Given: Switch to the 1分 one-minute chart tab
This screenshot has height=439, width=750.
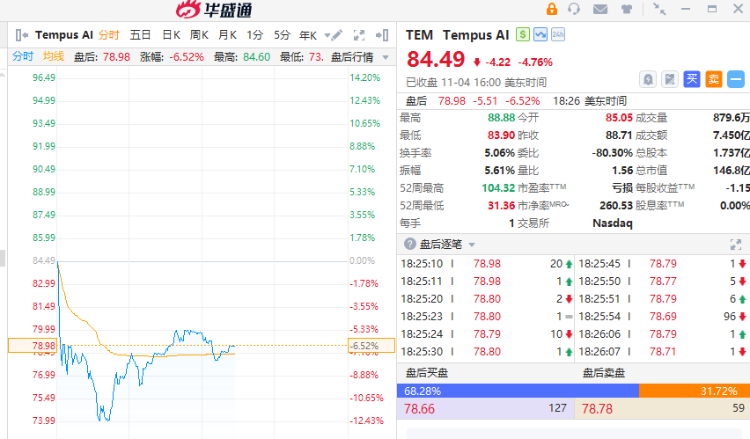Looking at the screenshot, I should coord(255,35).
